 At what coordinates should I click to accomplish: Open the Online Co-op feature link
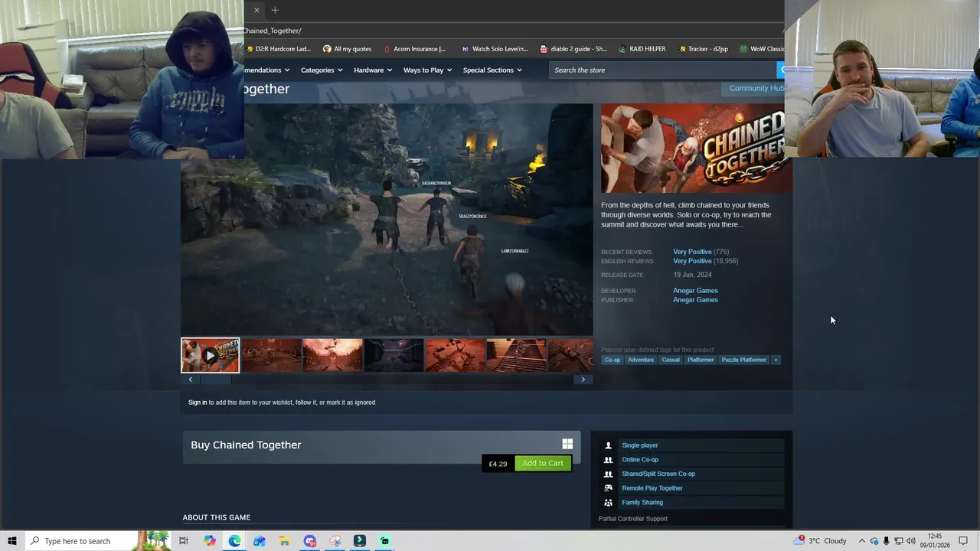pos(640,460)
